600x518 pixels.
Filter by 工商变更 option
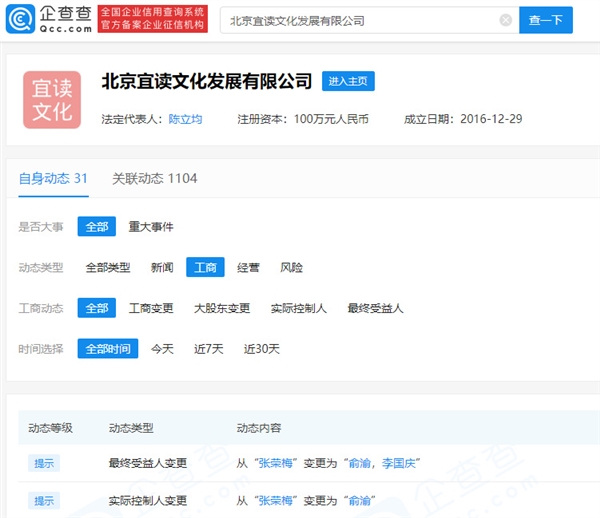coord(150,308)
